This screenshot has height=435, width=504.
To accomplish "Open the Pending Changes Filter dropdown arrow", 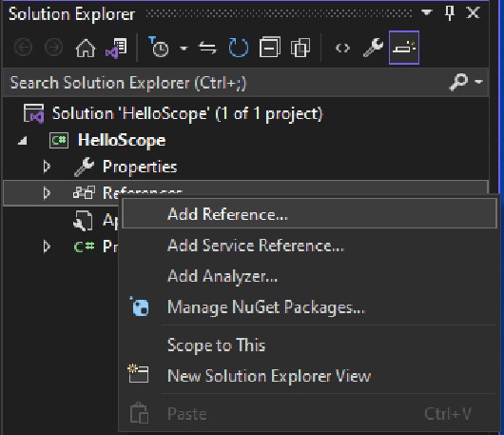I will click(x=184, y=49).
